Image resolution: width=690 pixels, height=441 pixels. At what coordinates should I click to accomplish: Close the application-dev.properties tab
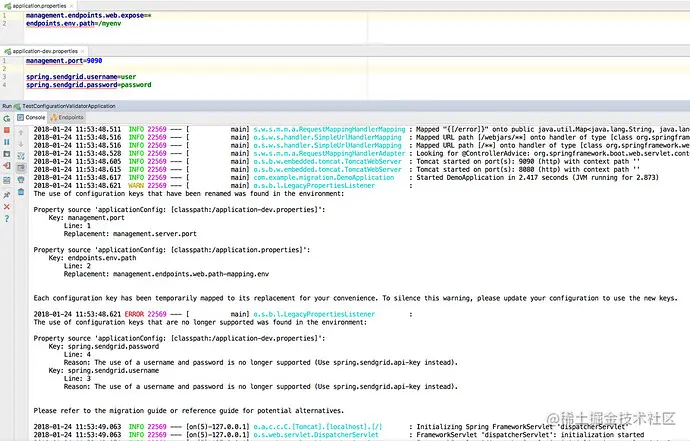click(x=83, y=51)
